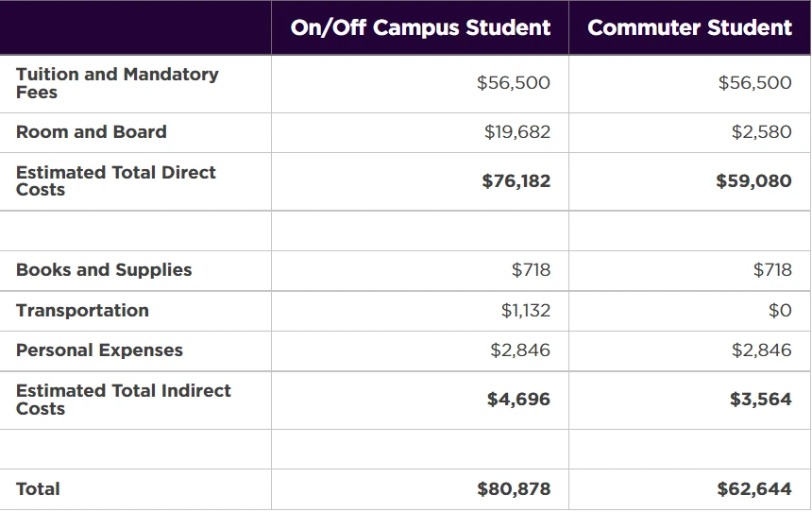The height and width of the screenshot is (512, 812).
Task: Select the Personal Expenses row label
Action: pyautogui.click(x=99, y=350)
